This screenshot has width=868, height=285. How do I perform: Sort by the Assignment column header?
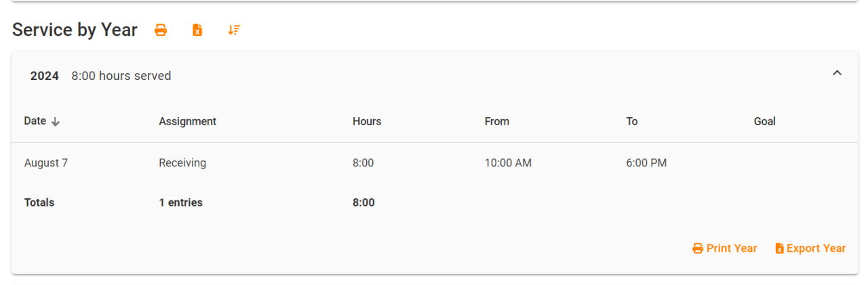coord(187,122)
